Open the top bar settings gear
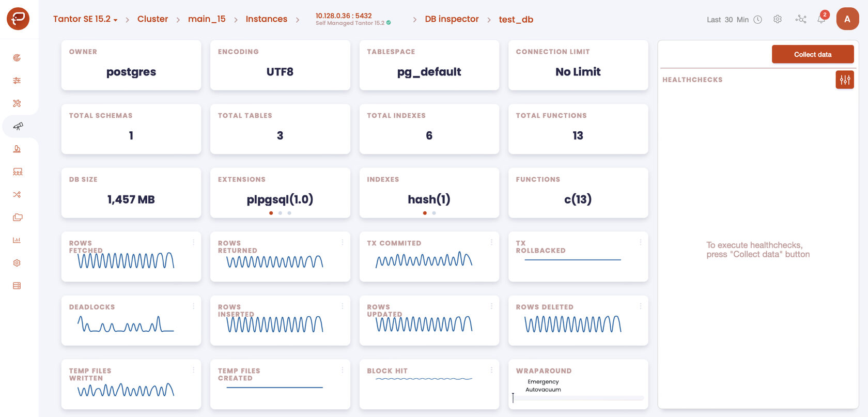 (x=778, y=19)
